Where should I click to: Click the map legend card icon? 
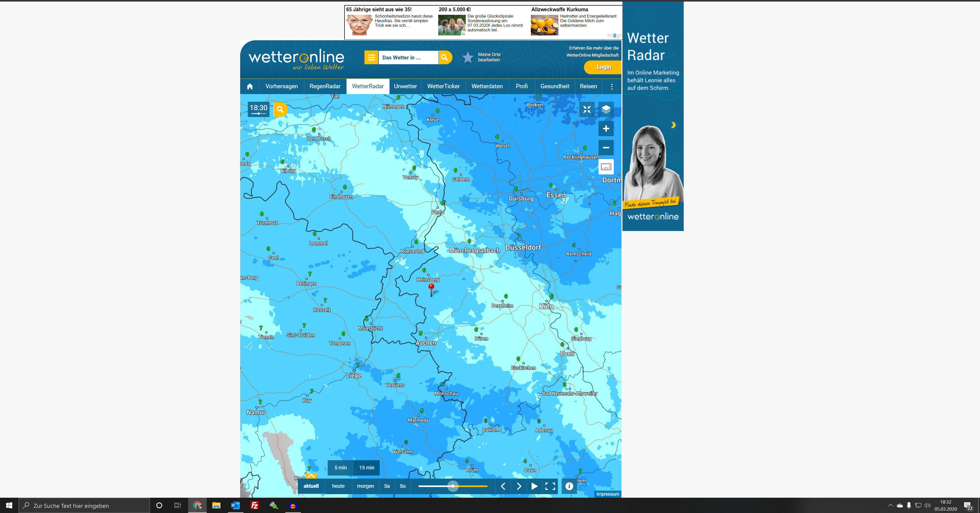pos(606,166)
